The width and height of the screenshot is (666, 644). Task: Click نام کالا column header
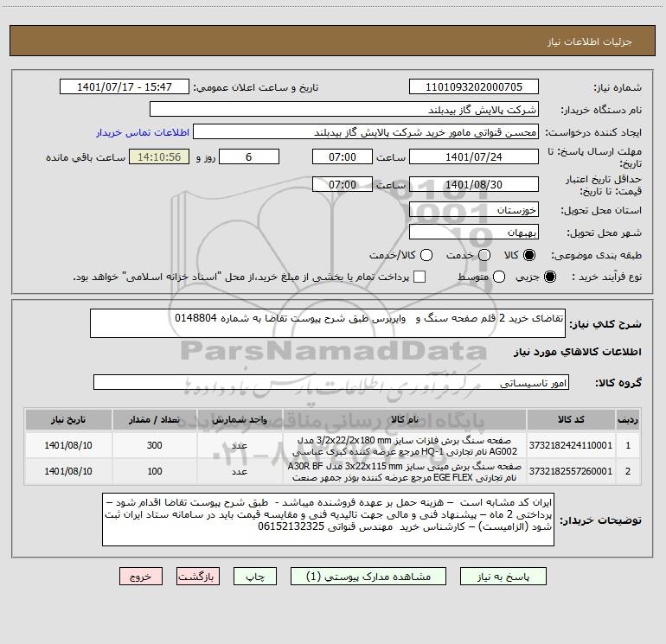[x=405, y=420]
